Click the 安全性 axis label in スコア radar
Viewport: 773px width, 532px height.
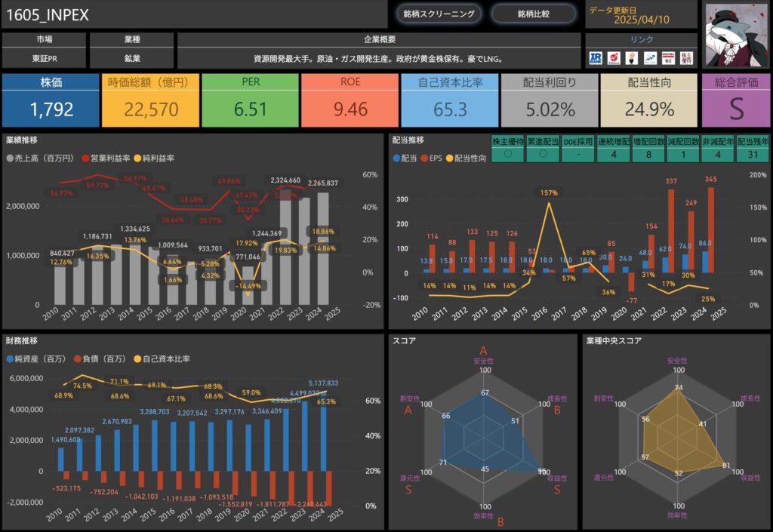(x=483, y=361)
